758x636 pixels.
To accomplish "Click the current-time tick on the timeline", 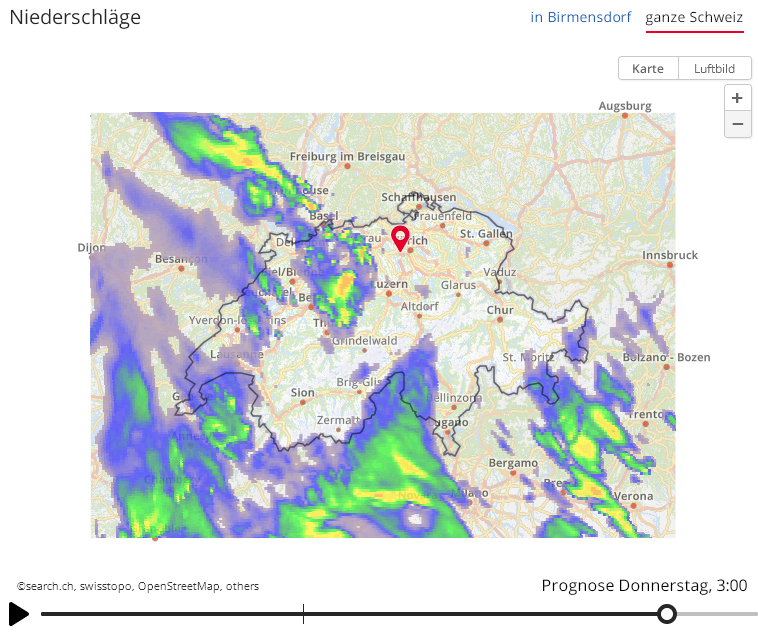I will 304,614.
